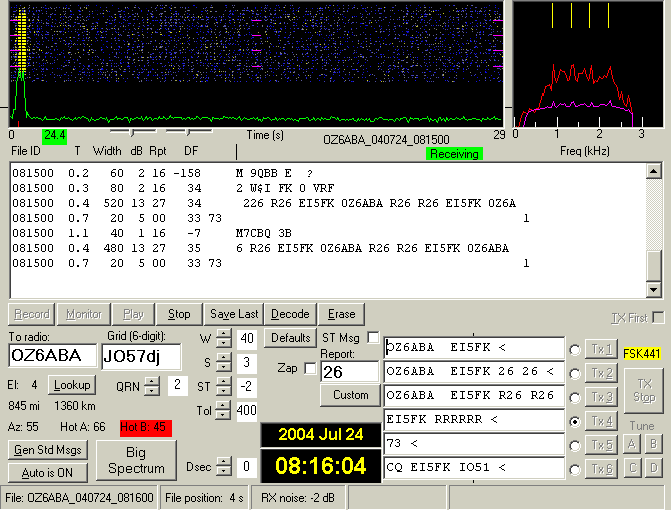Enable the Zap checkbox
671x510 pixels.
[310, 368]
